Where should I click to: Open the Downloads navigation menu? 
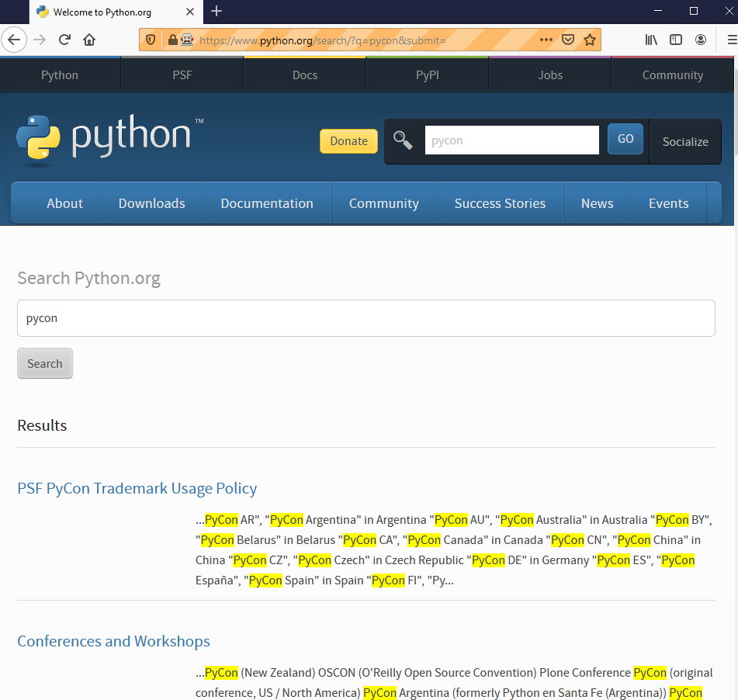(151, 203)
